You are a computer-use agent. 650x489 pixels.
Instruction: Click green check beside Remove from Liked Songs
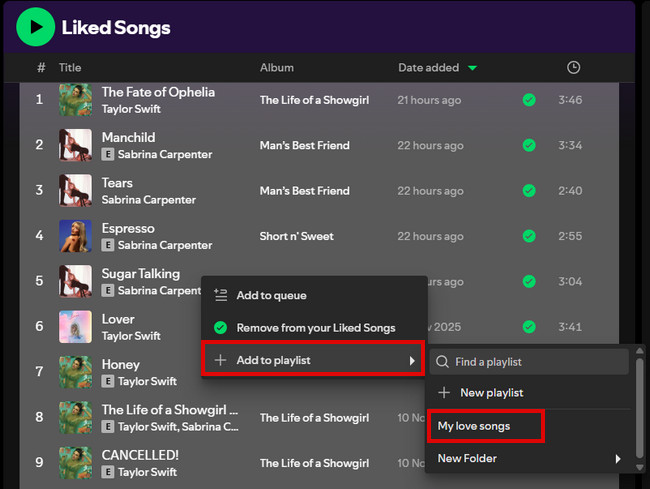[221, 328]
